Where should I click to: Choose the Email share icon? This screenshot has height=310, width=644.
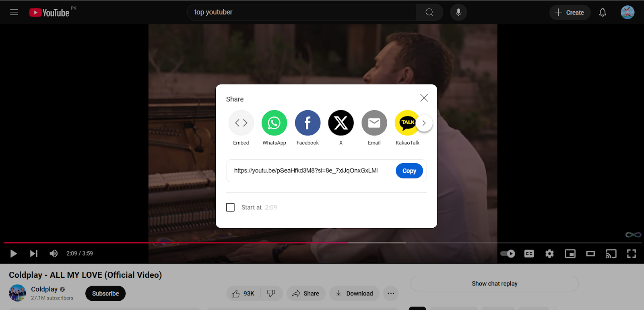374,123
